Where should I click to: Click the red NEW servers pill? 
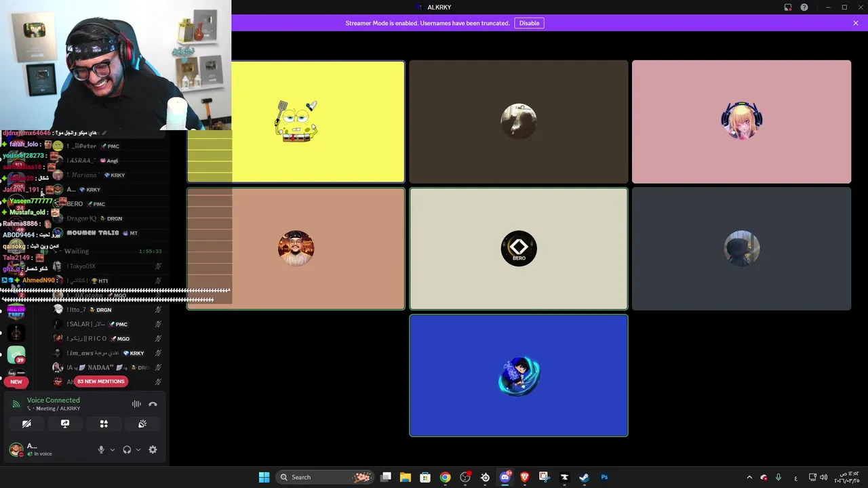[16, 382]
